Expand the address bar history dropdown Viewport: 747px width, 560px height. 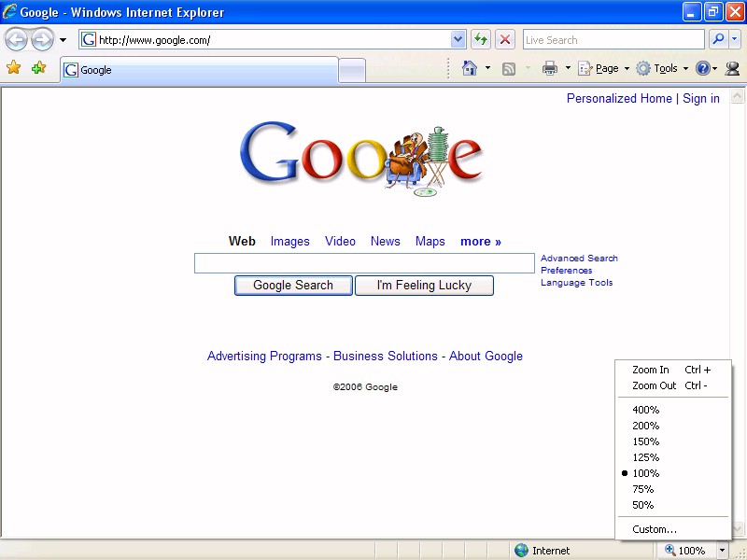click(458, 39)
